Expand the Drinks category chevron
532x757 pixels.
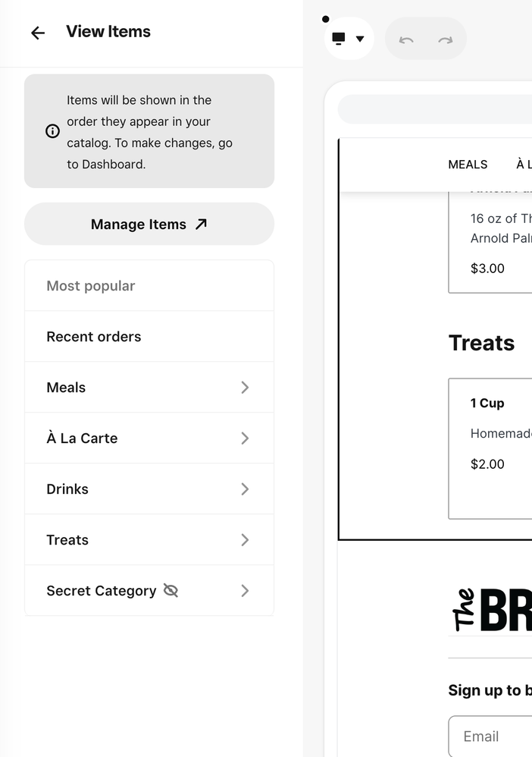[245, 489]
